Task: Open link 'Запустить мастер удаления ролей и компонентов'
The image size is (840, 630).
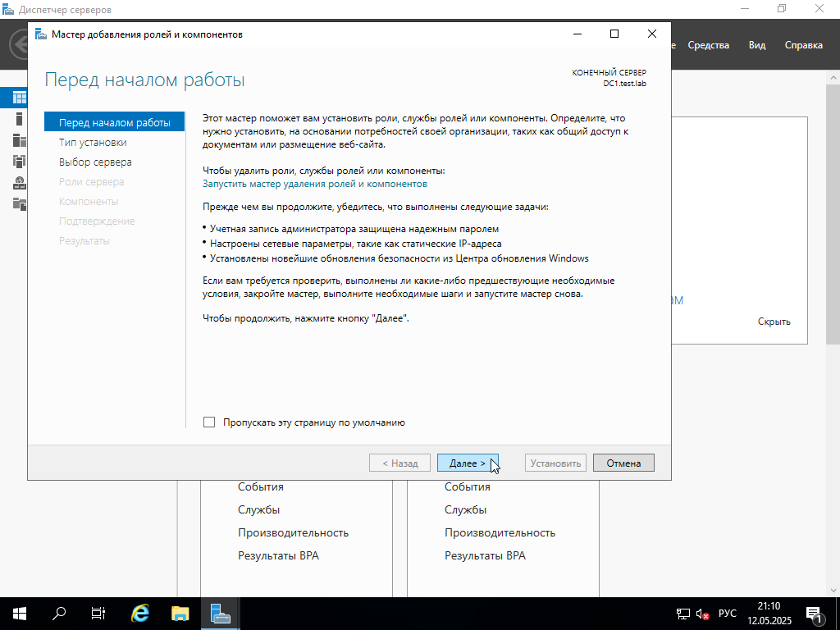Action: 314,184
